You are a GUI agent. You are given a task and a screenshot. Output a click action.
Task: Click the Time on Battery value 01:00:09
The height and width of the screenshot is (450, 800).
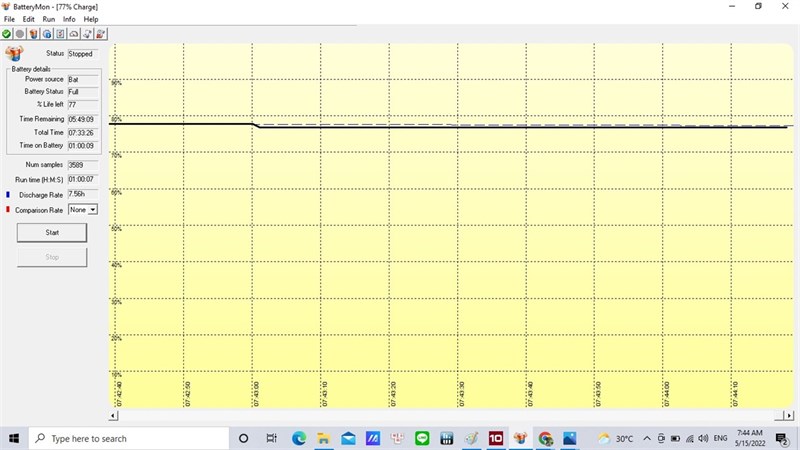click(83, 146)
